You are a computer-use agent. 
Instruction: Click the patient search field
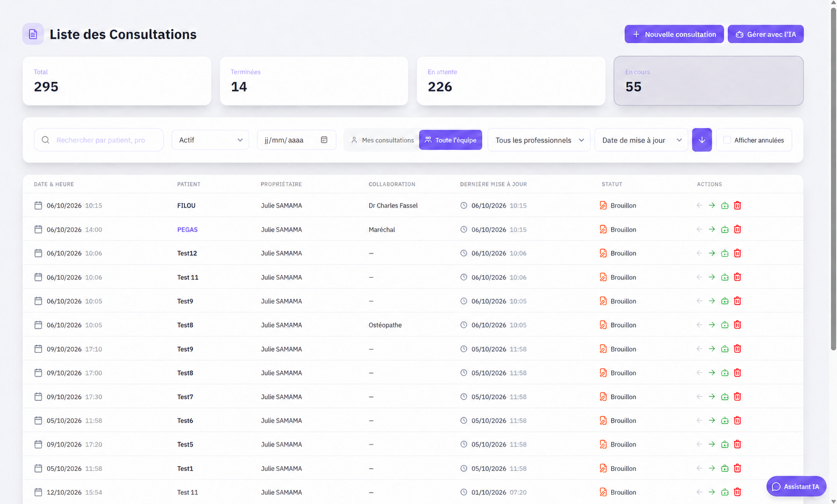(99, 140)
